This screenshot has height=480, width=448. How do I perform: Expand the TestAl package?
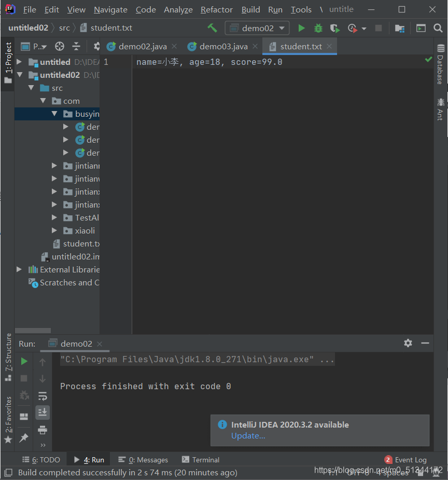tap(54, 217)
